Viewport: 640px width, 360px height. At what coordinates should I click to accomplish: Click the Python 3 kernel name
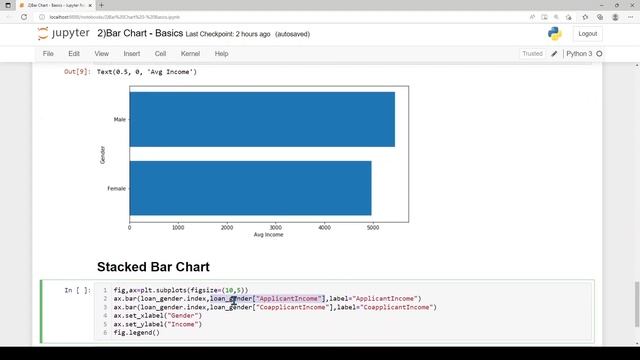tap(579, 54)
